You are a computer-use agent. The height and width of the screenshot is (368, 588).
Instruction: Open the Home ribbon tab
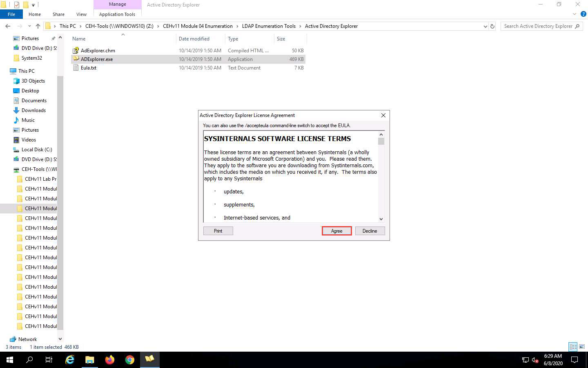click(x=35, y=14)
